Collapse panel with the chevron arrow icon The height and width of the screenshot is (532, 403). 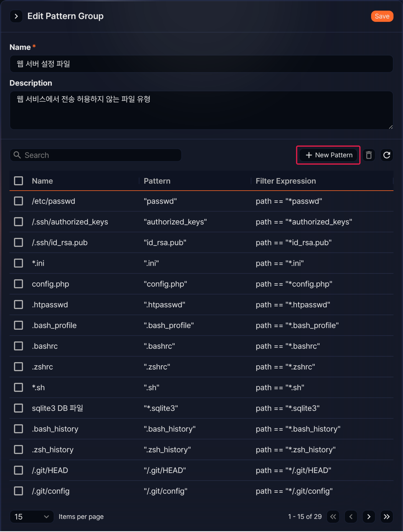click(x=16, y=16)
